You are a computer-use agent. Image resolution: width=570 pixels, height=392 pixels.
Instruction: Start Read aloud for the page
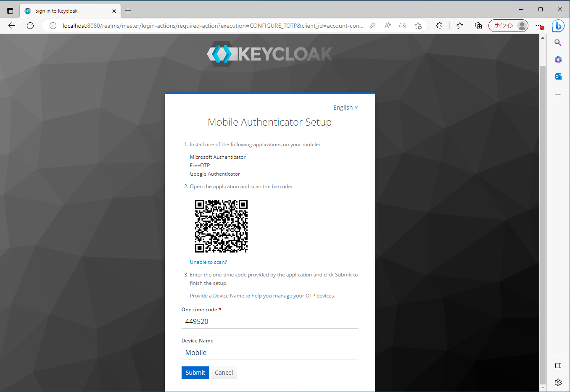coord(388,26)
